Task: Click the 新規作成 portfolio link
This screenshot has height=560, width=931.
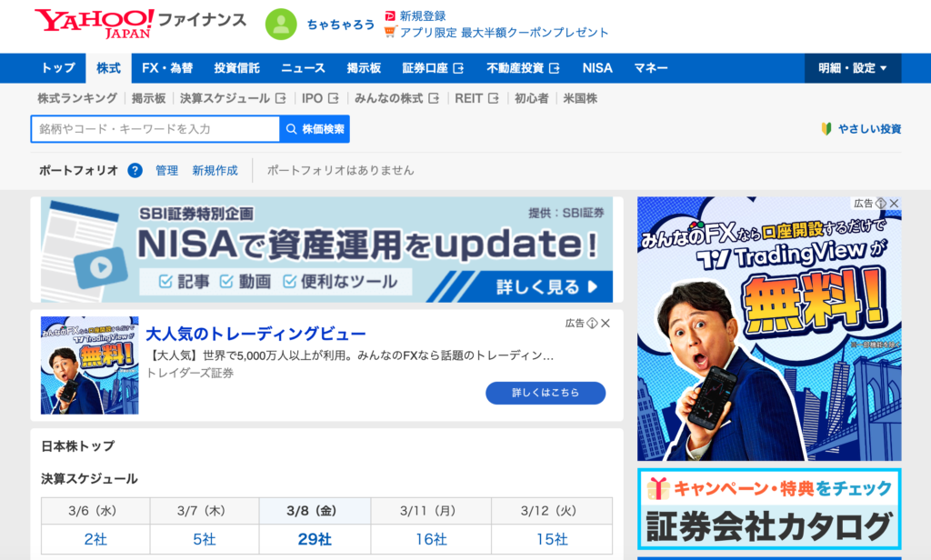Action: click(215, 170)
